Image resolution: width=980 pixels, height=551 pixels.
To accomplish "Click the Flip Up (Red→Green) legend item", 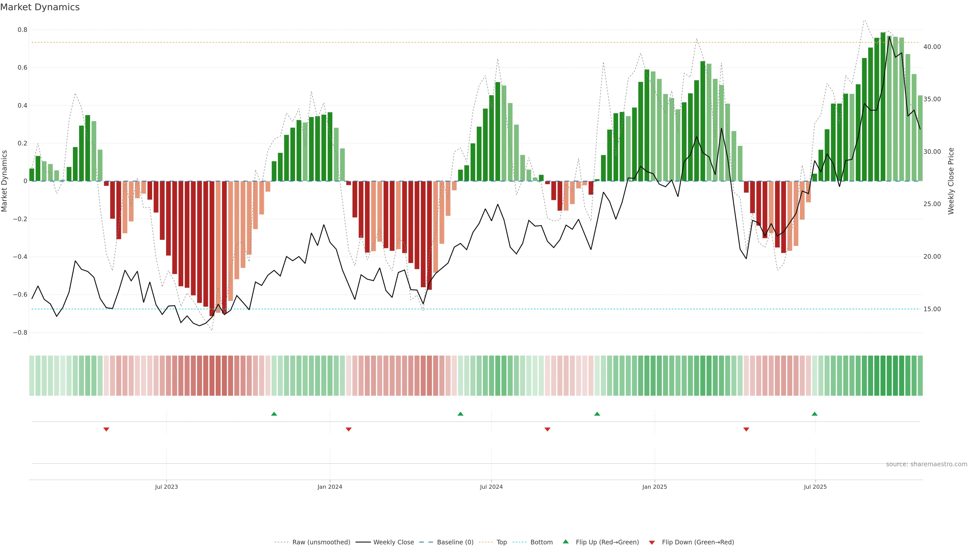I will pyautogui.click(x=607, y=542).
